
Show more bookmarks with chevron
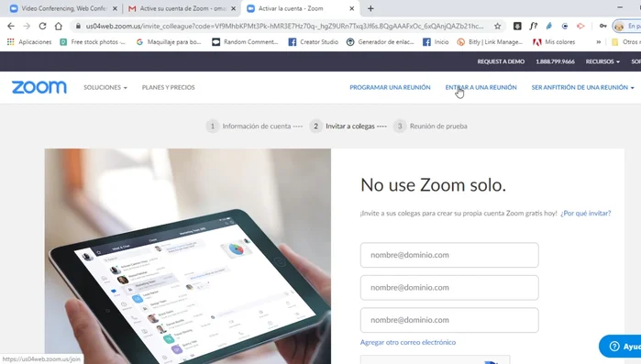click(599, 41)
